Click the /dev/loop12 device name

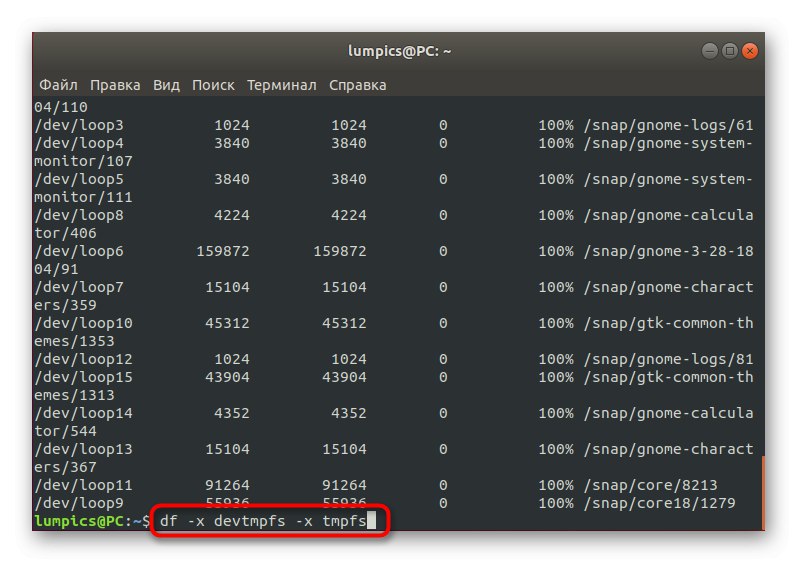pyautogui.click(x=83, y=360)
